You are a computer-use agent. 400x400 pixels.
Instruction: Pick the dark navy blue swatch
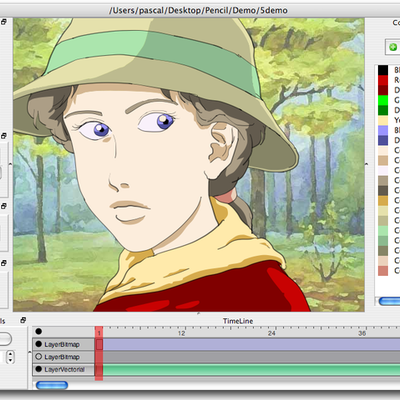(383, 140)
